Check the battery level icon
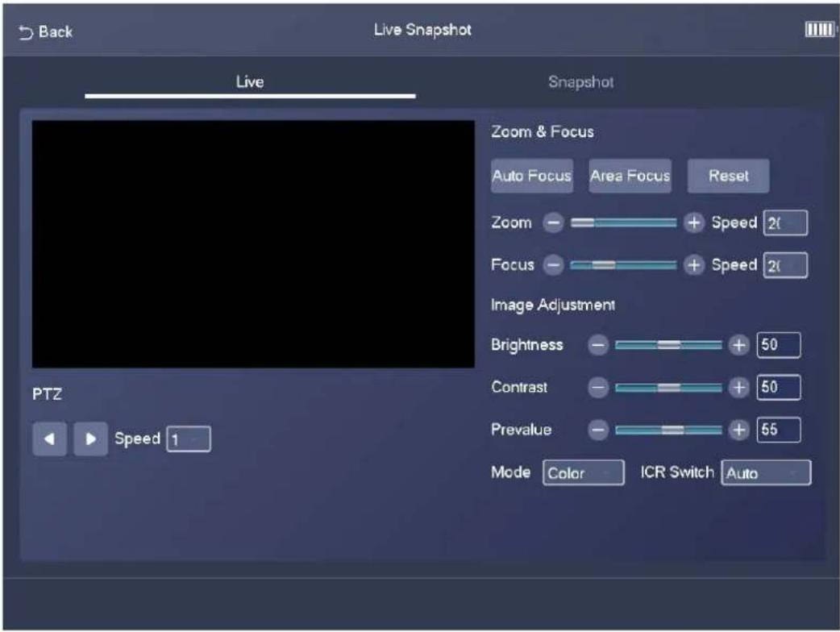This screenshot has width=840, height=632. (820, 30)
